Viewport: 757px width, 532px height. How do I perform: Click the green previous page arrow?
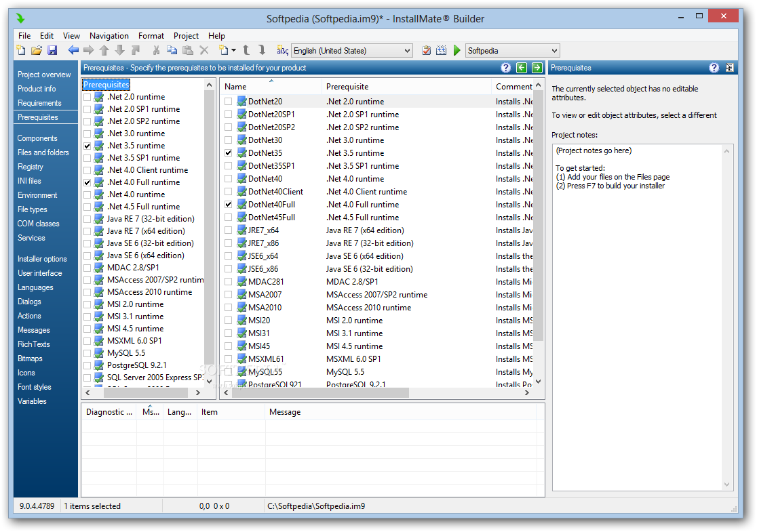click(522, 68)
